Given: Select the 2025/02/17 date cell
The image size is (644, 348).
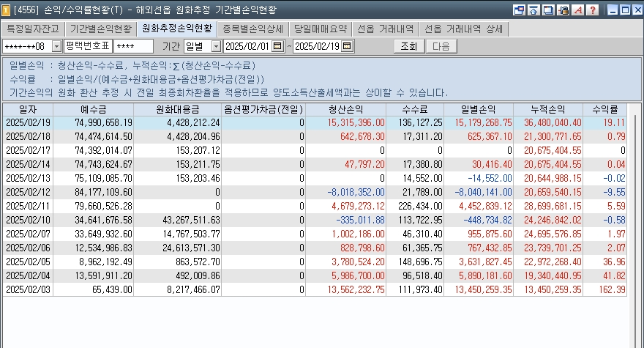Looking at the screenshot, I should click(x=28, y=150).
